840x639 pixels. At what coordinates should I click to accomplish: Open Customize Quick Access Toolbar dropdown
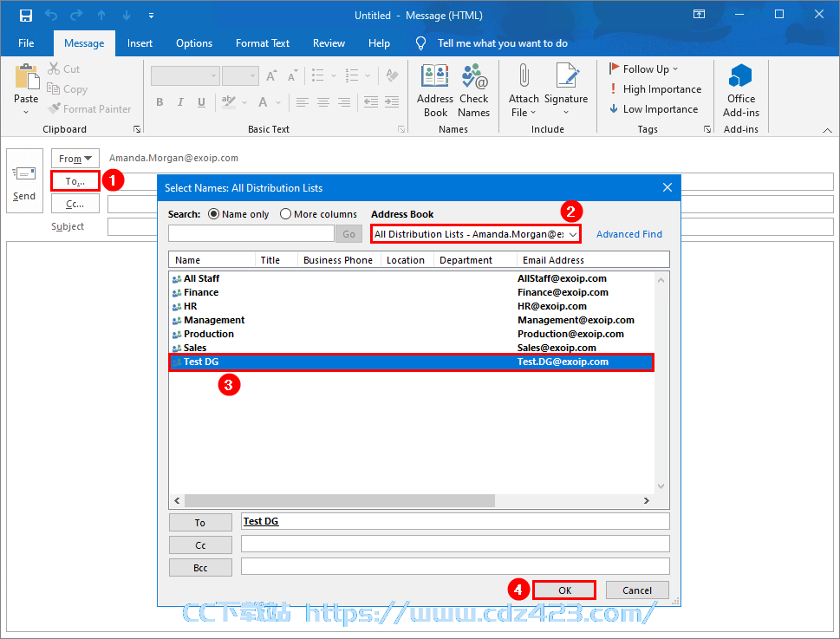click(x=151, y=16)
